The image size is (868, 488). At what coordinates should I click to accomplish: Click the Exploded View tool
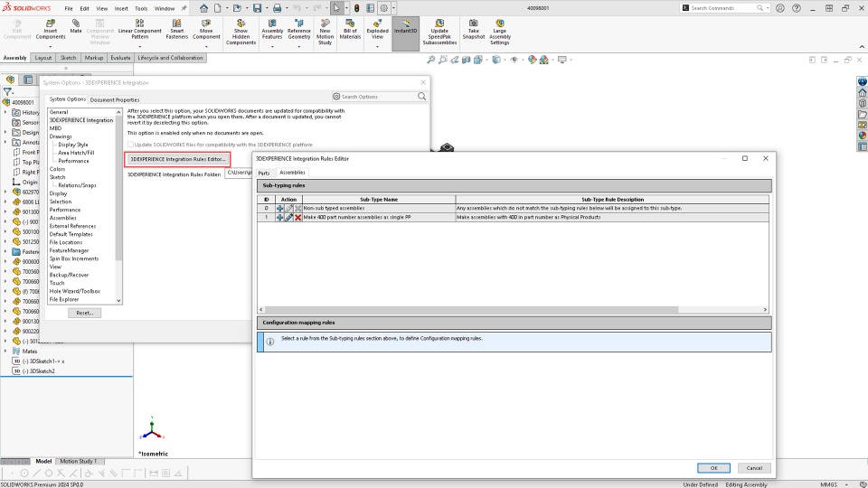pos(377,29)
